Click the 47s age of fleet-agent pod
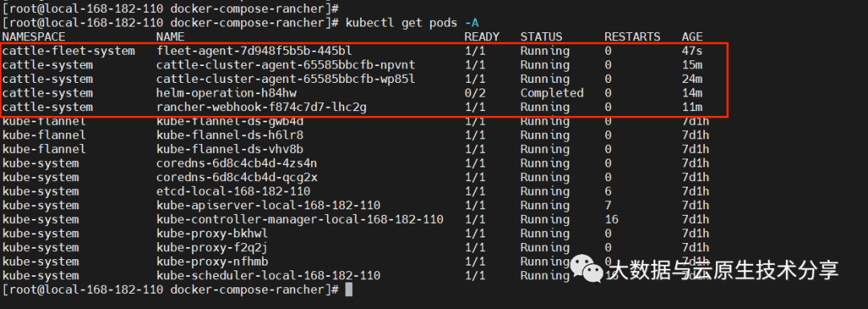Viewport: 868px width, 309px height. pos(692,51)
